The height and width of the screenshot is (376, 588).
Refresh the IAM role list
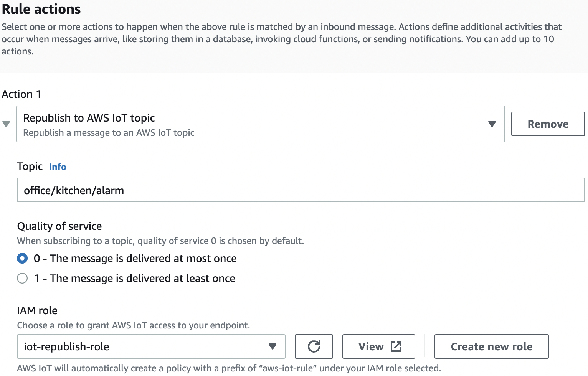pos(314,346)
